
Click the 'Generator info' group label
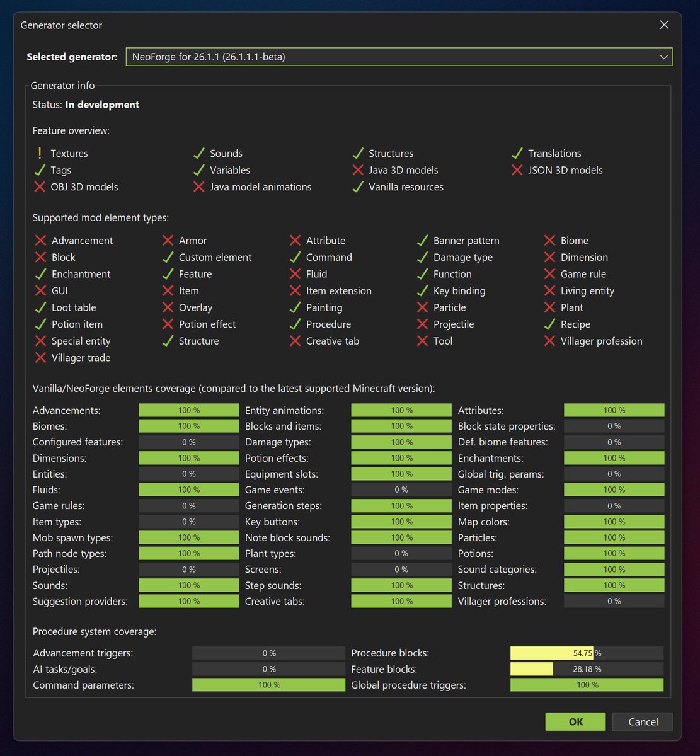click(x=63, y=85)
